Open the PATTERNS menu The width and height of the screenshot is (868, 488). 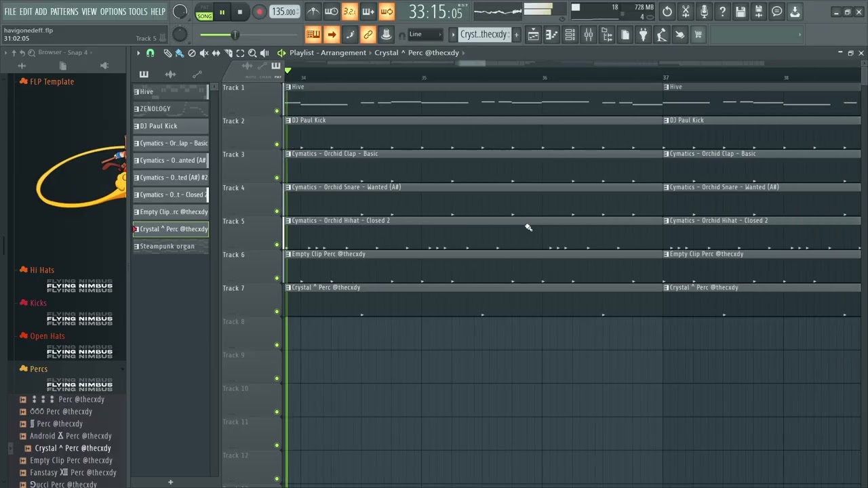coord(64,12)
